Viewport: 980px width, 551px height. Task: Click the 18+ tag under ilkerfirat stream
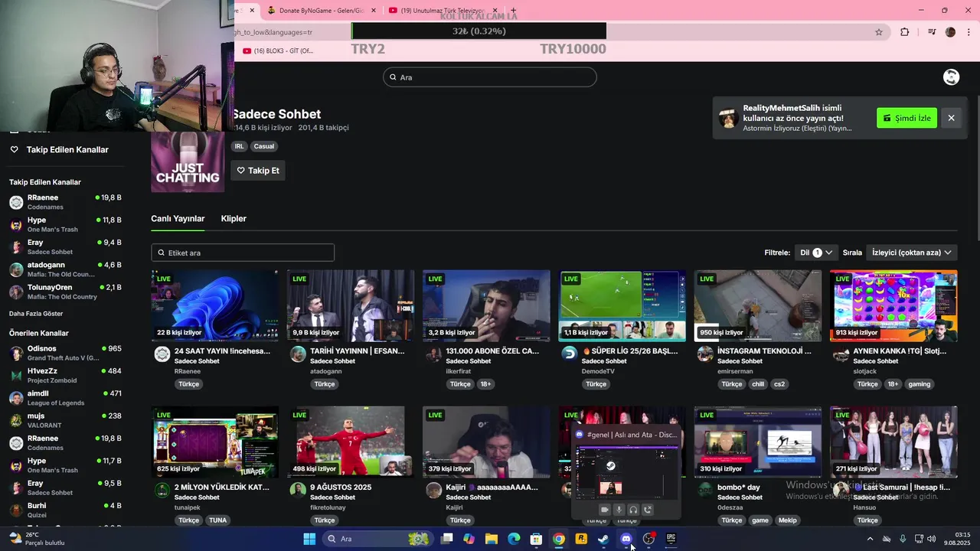point(485,384)
